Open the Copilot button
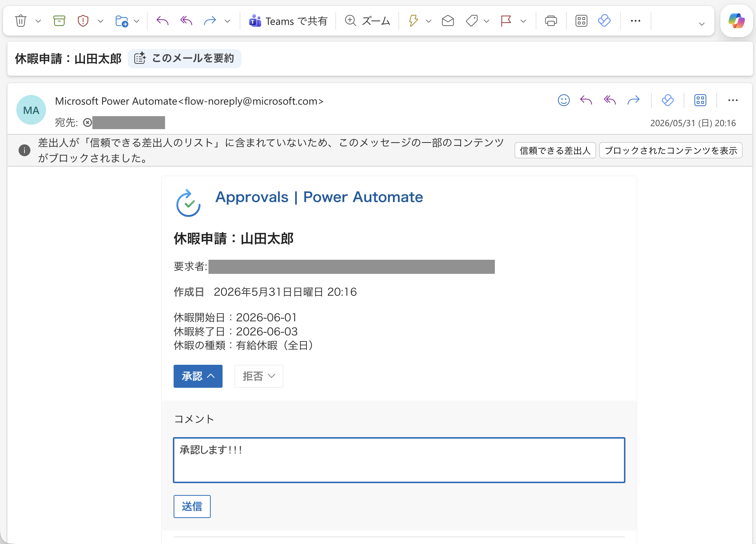The image size is (756, 544). [736, 21]
